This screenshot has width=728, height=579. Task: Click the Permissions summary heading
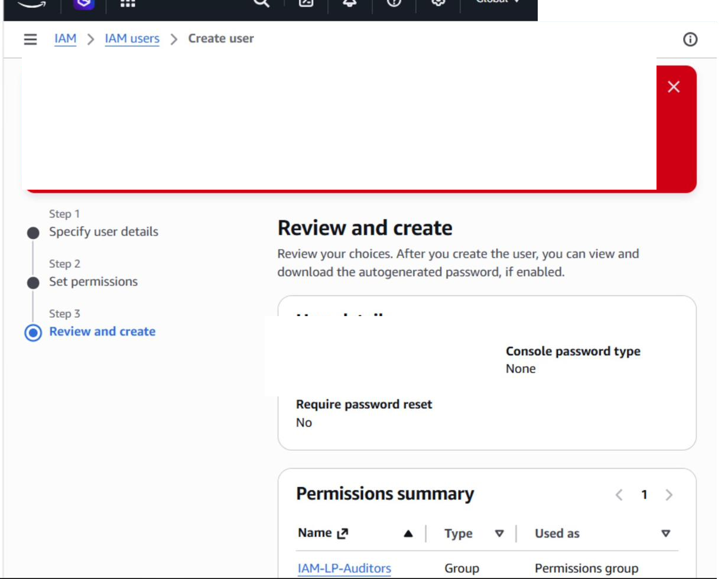tap(385, 494)
